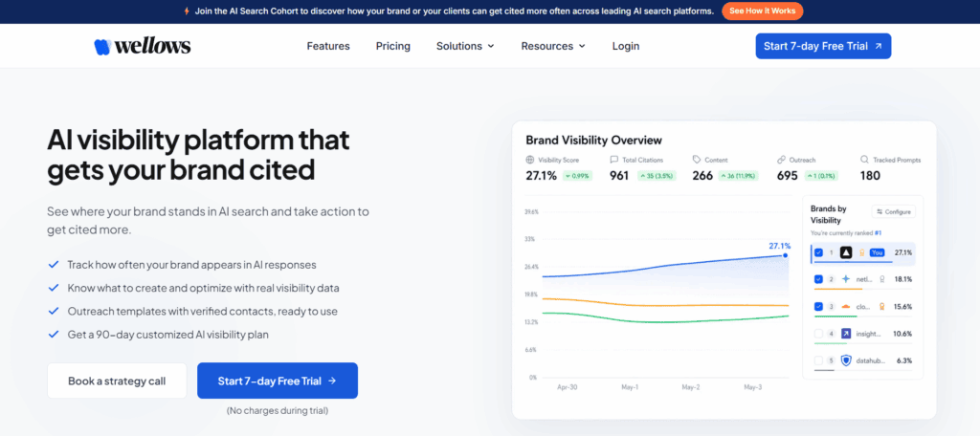Click the Wellows logo
The image size is (980, 436).
tap(143, 46)
